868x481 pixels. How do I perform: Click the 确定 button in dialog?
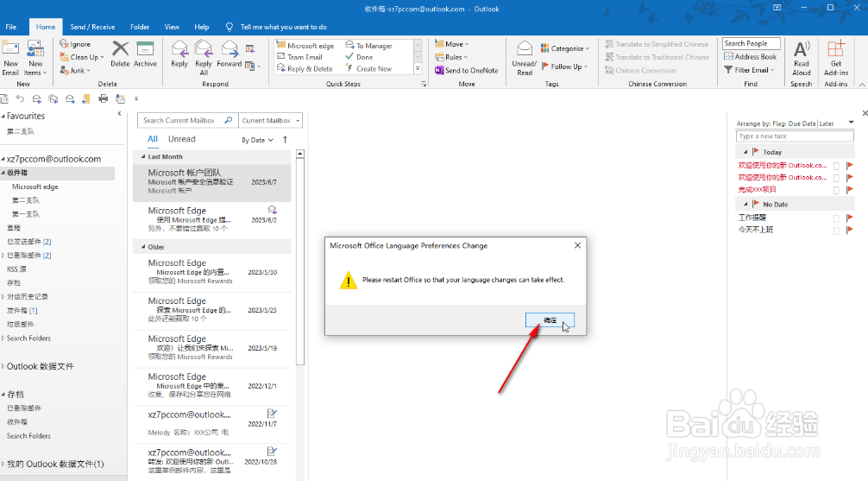point(550,320)
